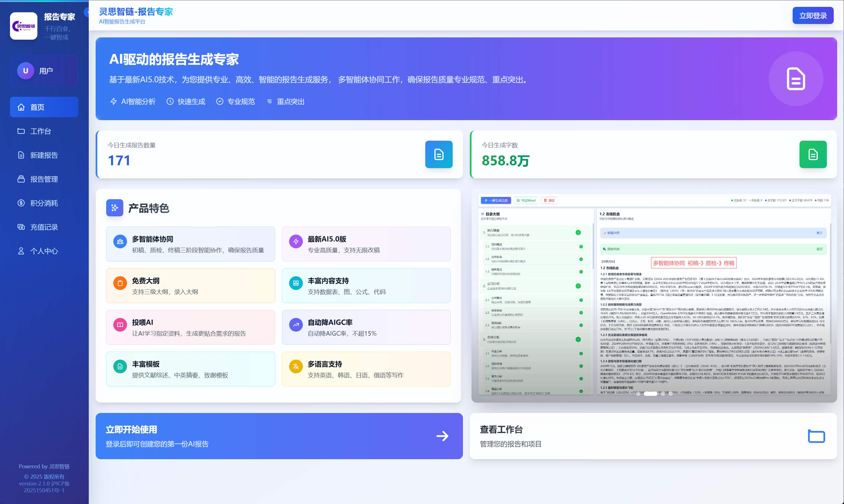Click the 充值记录 recharge icon

21,227
